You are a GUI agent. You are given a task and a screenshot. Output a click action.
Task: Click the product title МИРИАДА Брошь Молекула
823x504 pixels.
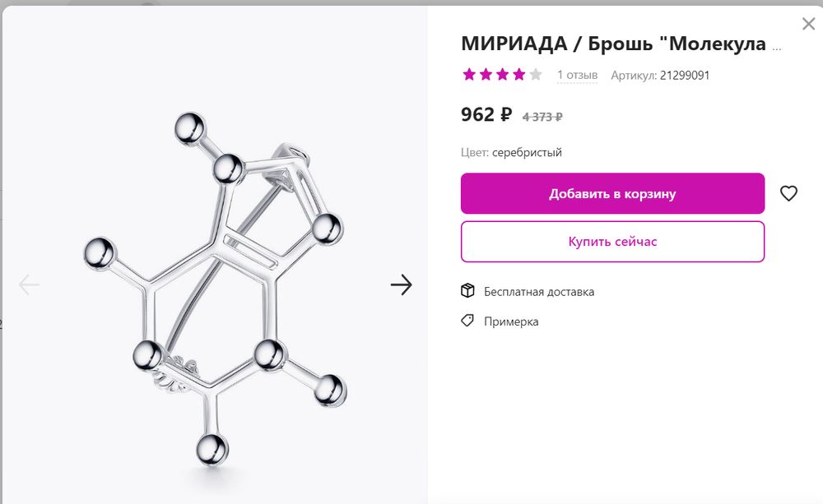[617, 45]
